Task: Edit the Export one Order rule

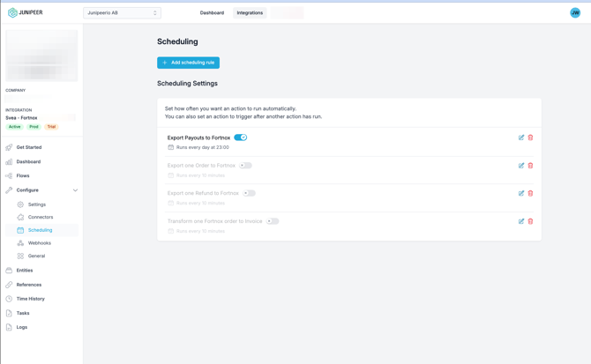Action: (x=521, y=166)
